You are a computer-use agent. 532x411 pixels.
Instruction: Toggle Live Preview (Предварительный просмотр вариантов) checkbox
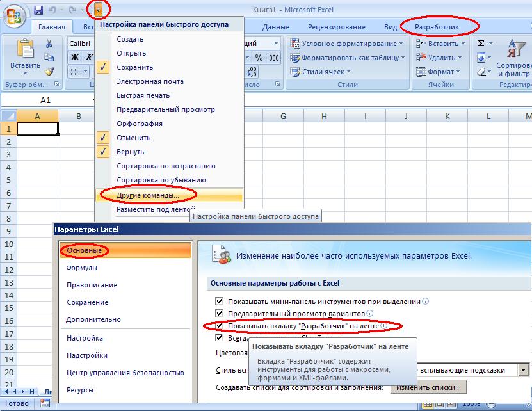coord(219,313)
